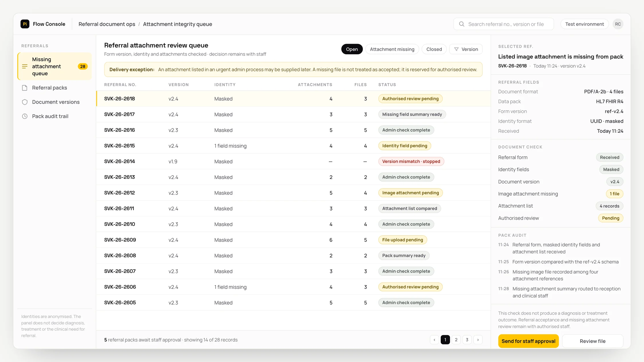Click the Pack summary ready status badge

[404, 256]
